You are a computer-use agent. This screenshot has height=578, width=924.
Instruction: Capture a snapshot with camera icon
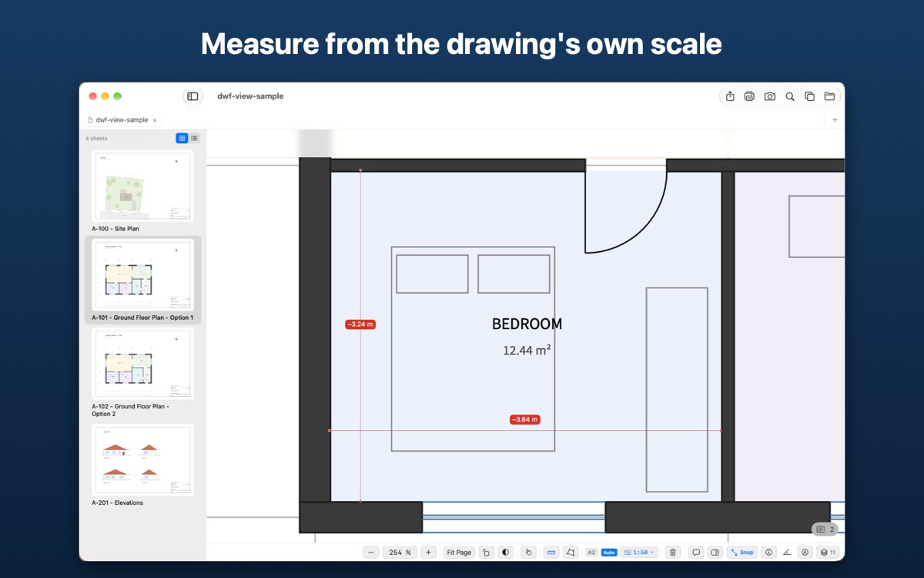(x=769, y=96)
